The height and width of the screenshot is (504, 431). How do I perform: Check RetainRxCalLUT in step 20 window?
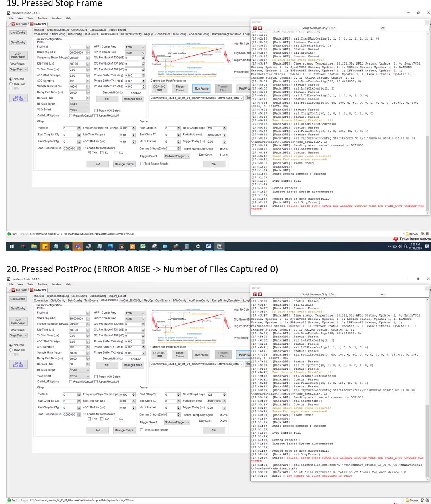click(x=96, y=381)
